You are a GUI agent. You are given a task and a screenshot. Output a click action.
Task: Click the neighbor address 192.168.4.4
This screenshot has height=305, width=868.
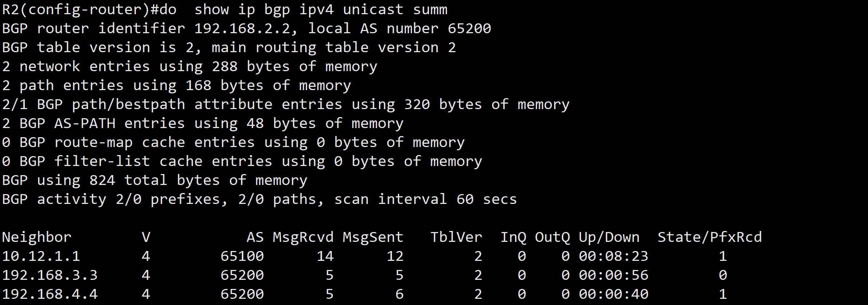tap(50, 294)
